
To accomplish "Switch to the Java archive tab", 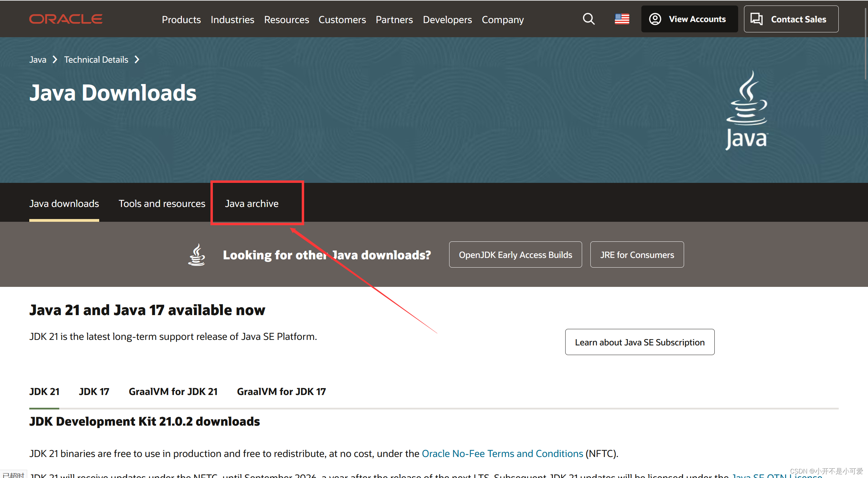I will tap(251, 204).
